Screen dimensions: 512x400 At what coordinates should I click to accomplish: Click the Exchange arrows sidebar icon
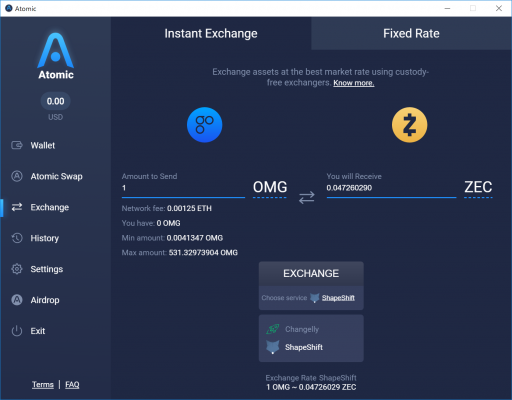17,207
